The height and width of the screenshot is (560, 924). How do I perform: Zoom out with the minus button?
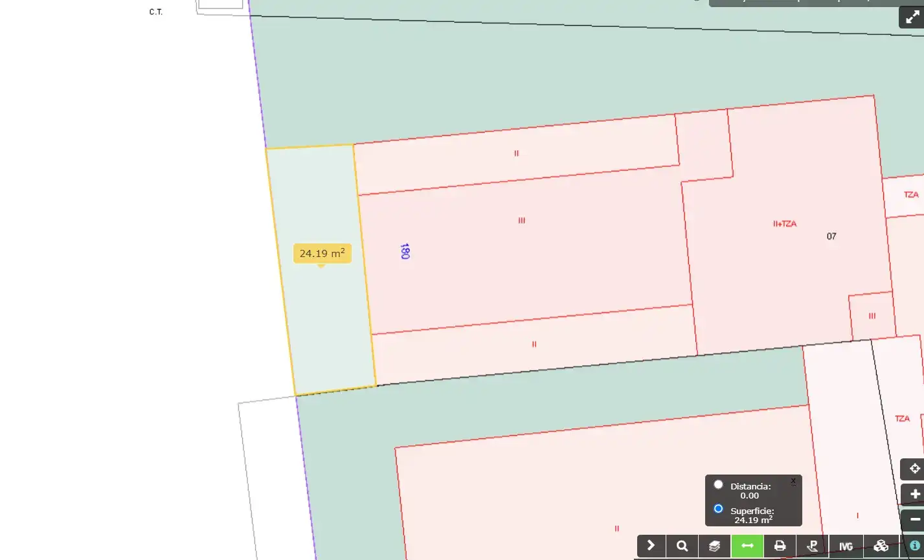pyautogui.click(x=914, y=519)
